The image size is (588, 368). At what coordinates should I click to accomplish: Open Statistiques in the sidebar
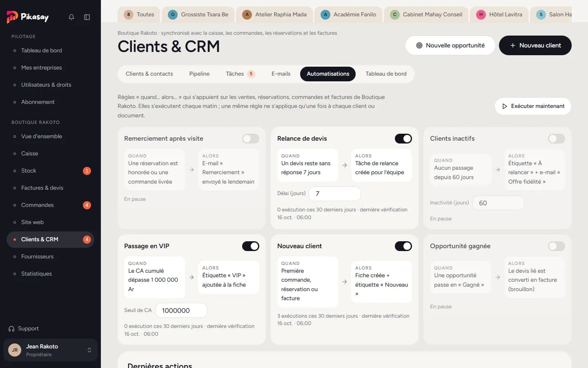coord(50,274)
